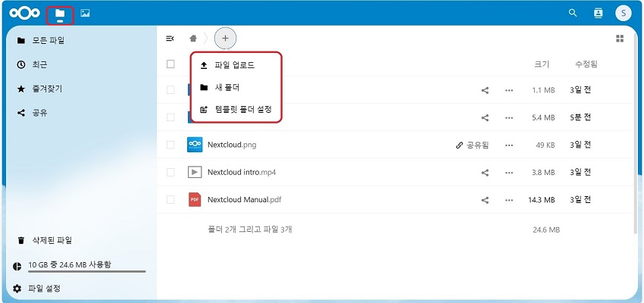
Task: Share the Nextcloud intro.mp4 file
Action: 485,173
